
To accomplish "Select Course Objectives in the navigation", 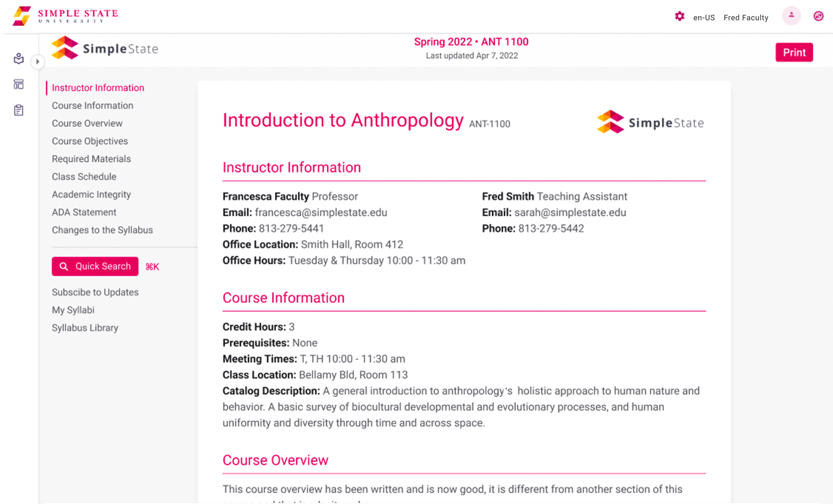I will click(90, 141).
